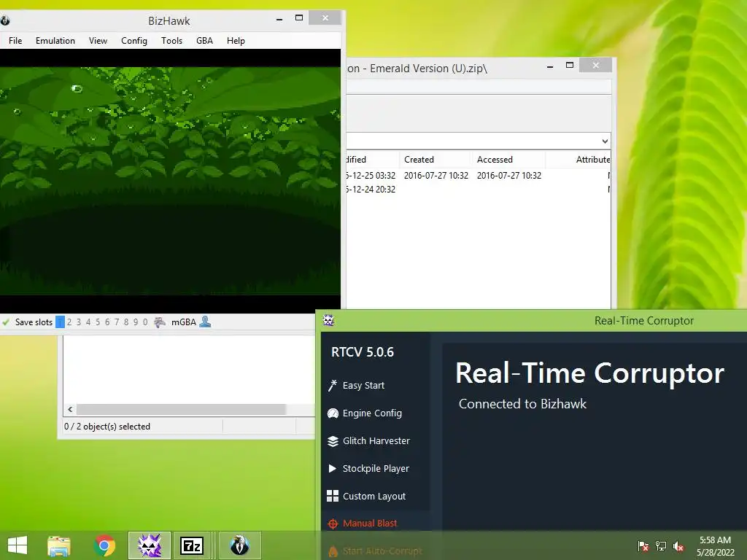Click the mGBA core label in BizHawk
The height and width of the screenshot is (560, 747).
click(x=183, y=322)
